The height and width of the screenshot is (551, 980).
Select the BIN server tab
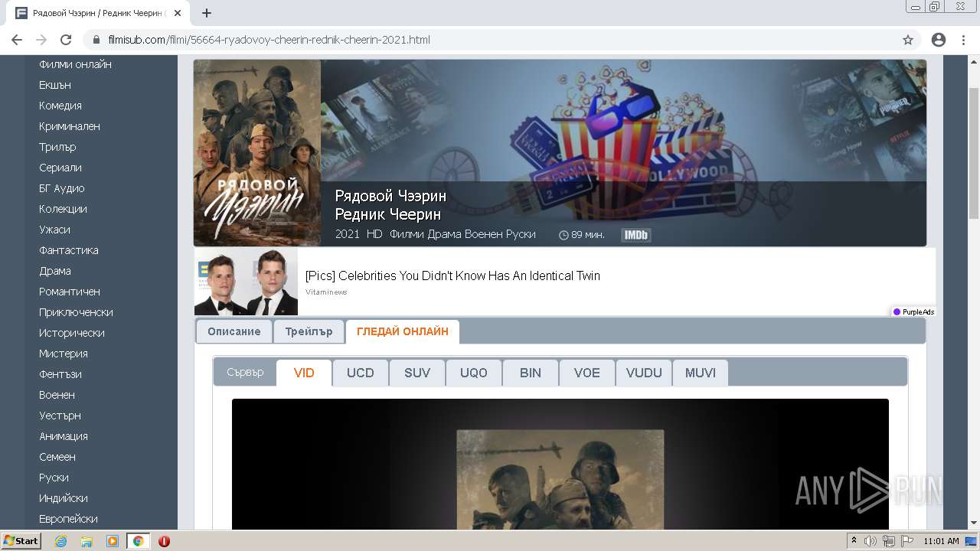531,373
